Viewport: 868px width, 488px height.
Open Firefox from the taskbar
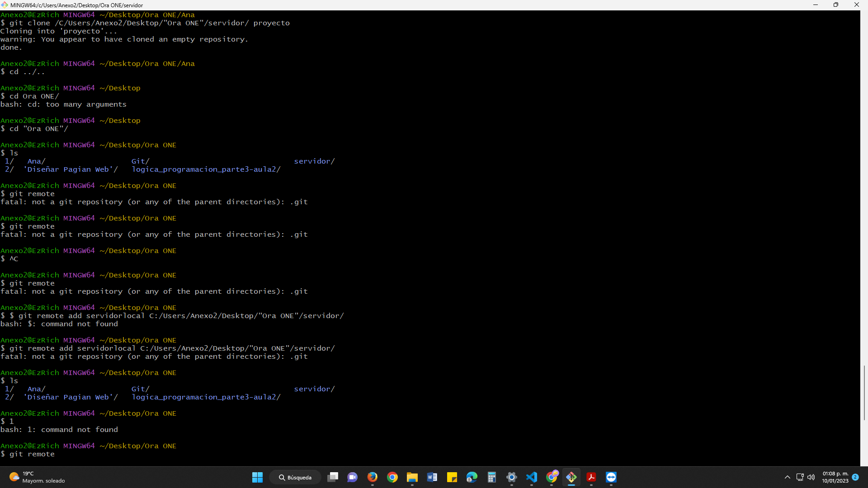[x=373, y=477]
